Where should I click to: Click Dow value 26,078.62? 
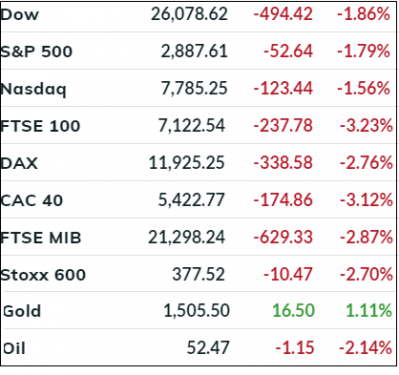(x=189, y=14)
